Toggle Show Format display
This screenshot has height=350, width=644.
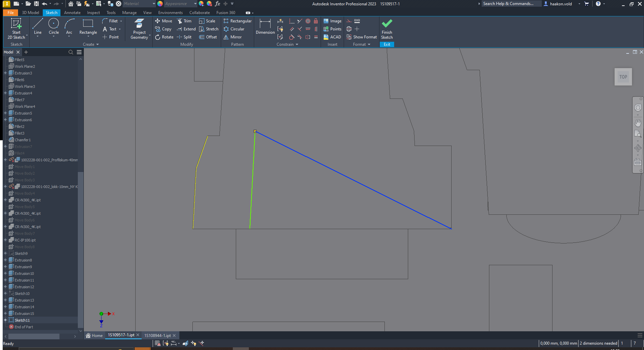click(361, 37)
